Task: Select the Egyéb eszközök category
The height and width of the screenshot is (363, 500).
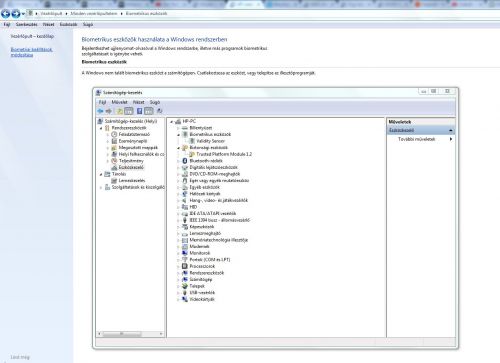Action: pyautogui.click(x=204, y=187)
